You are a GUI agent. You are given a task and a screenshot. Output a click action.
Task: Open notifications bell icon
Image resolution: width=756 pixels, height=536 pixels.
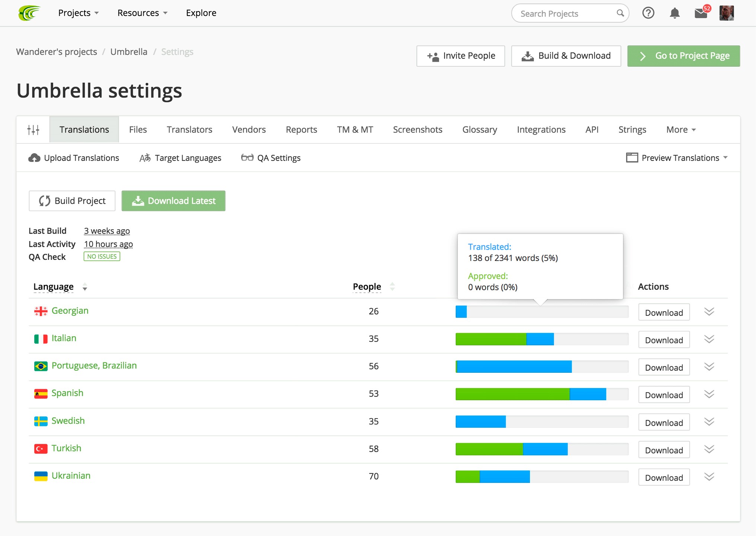click(x=674, y=13)
